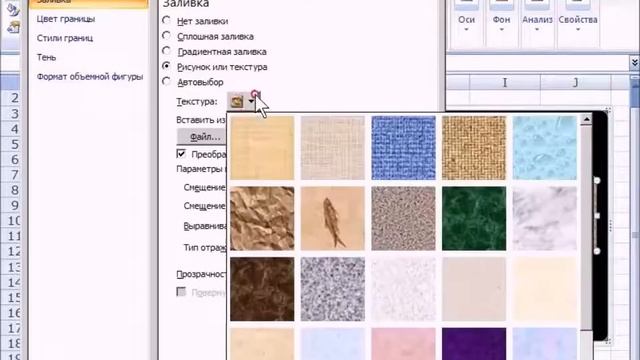Select the crumpled brown paper bag texture
640x360 pixels.
click(x=262, y=218)
